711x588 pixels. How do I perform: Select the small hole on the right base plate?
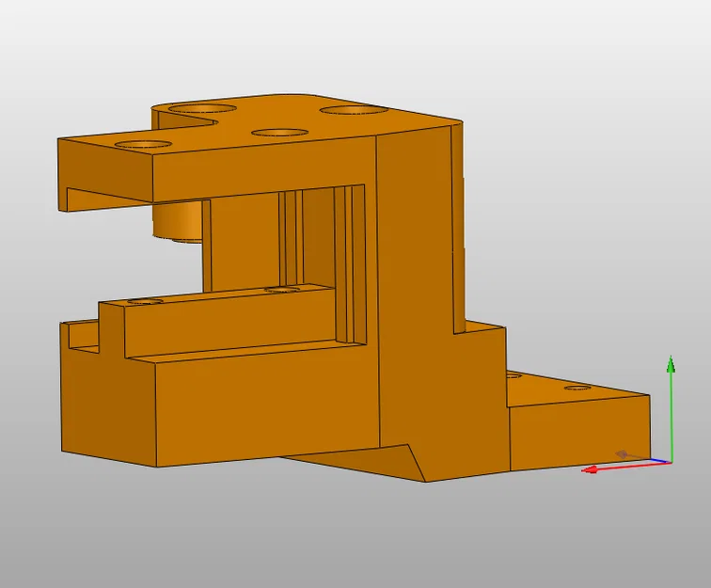click(x=577, y=388)
